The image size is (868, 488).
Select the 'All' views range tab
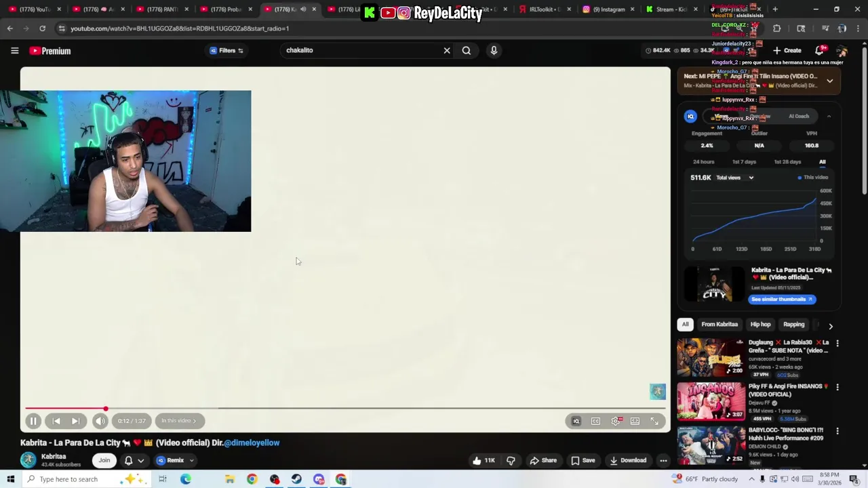tap(822, 162)
